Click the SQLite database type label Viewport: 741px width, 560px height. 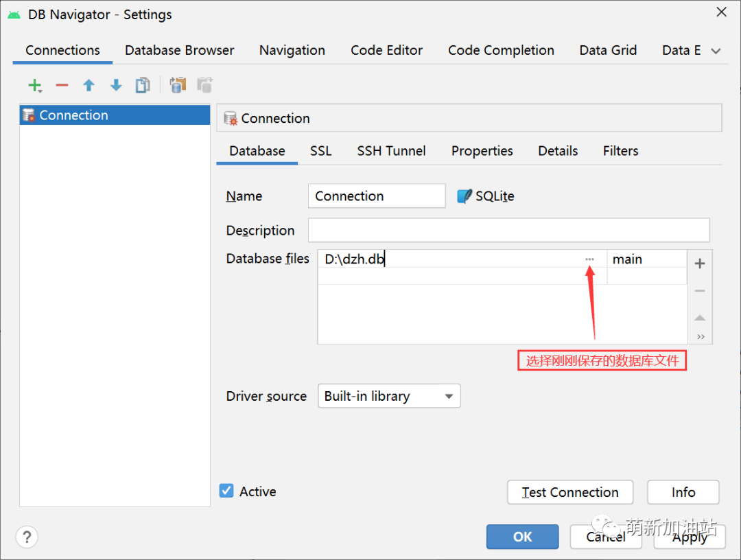[x=495, y=196]
